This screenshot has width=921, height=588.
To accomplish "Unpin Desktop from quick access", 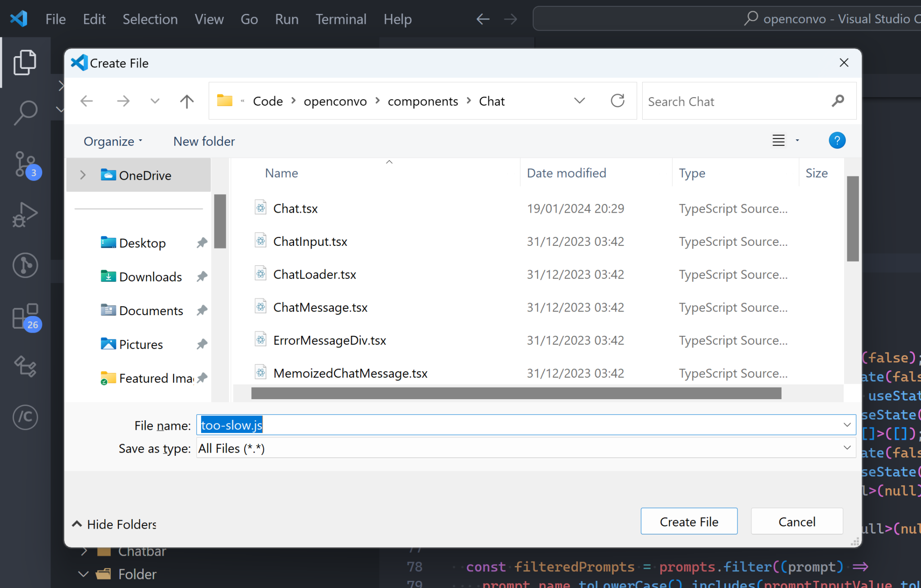I will click(x=201, y=243).
